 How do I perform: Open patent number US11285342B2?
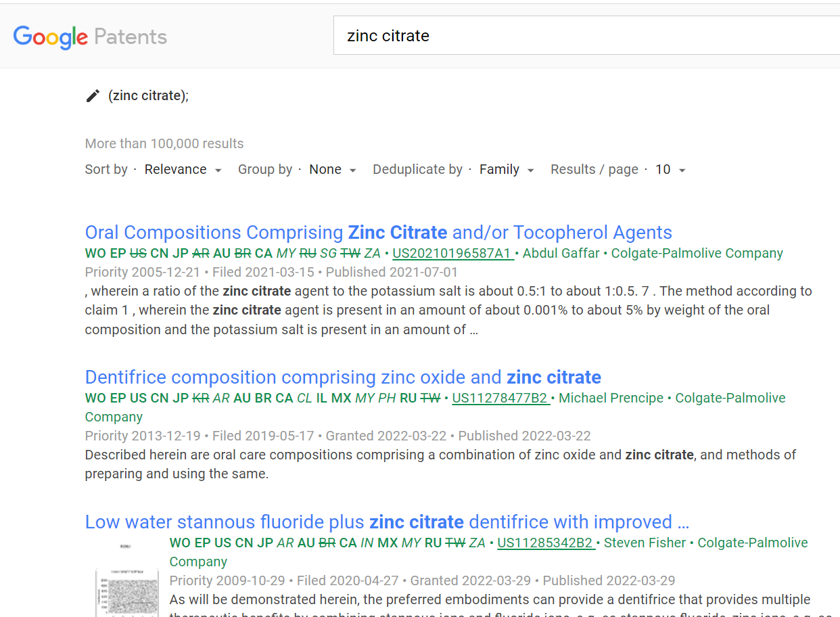[546, 543]
